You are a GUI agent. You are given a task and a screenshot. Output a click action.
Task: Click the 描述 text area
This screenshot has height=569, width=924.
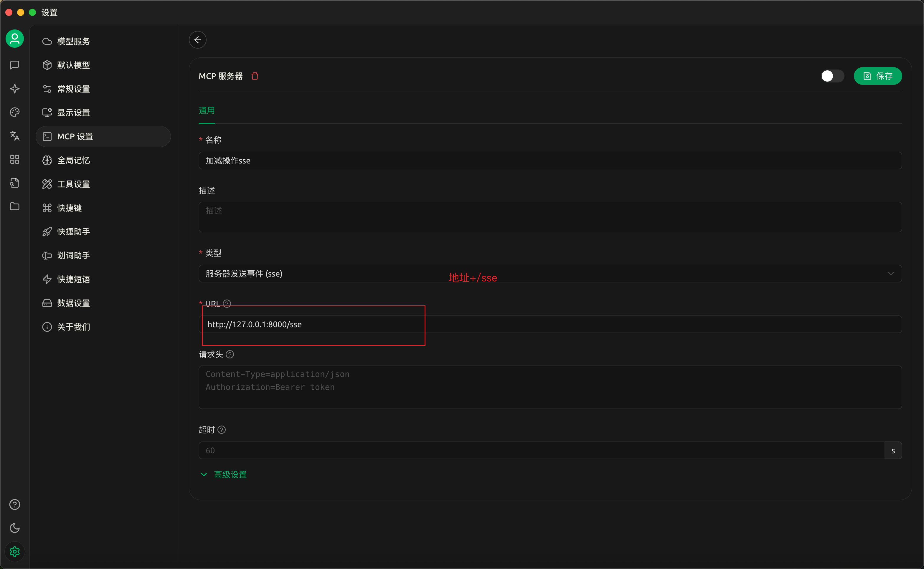pyautogui.click(x=550, y=217)
